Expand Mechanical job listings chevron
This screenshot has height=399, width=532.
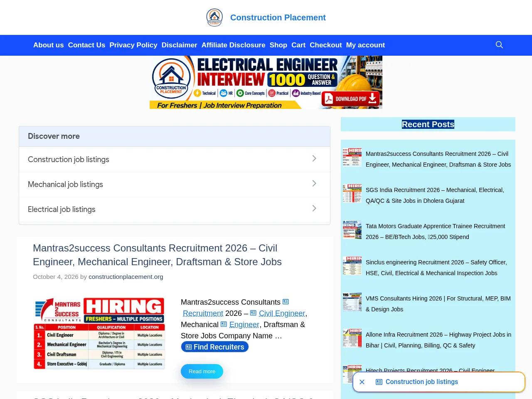pos(314,184)
